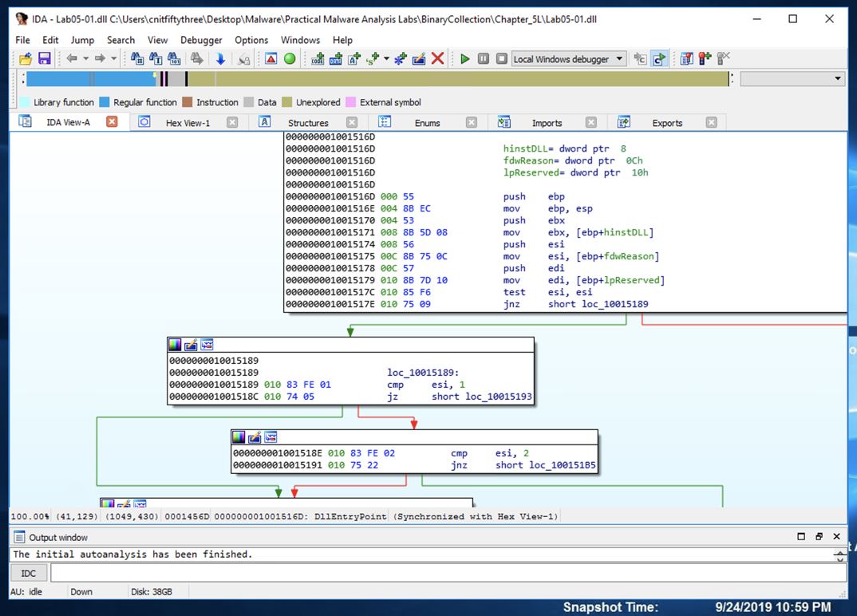Start debugger with green play button
857x616 pixels.
pyautogui.click(x=464, y=59)
